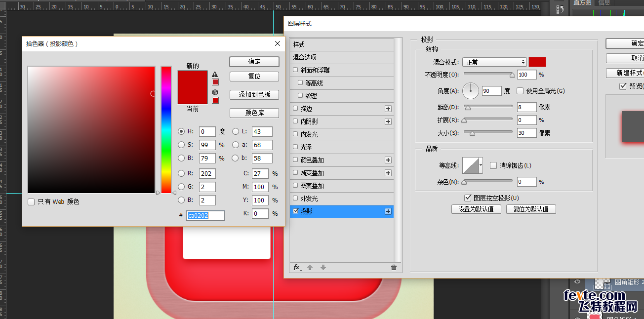This screenshot has height=319, width=644.
Task: Toggle the 预览 preview checkbox
Action: click(x=623, y=86)
